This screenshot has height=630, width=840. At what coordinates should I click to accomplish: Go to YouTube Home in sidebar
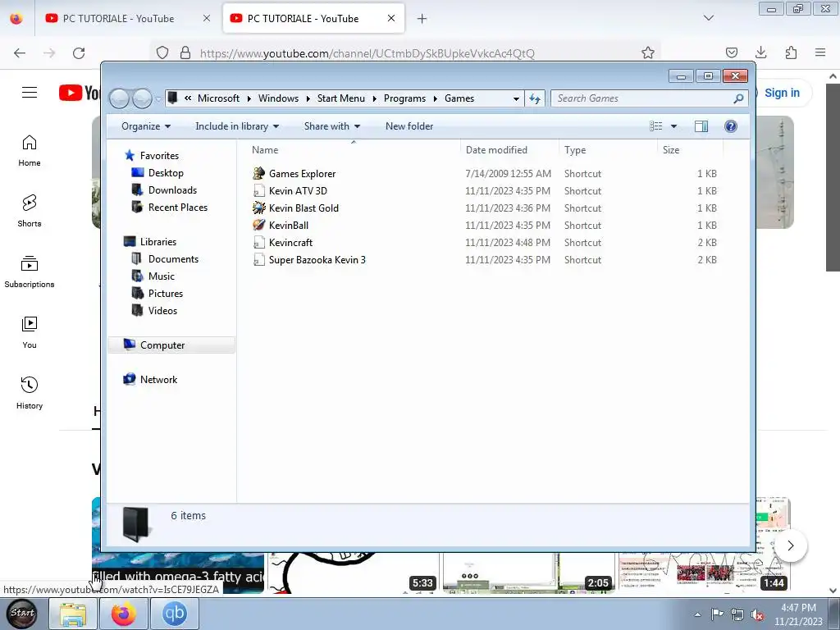click(x=30, y=151)
